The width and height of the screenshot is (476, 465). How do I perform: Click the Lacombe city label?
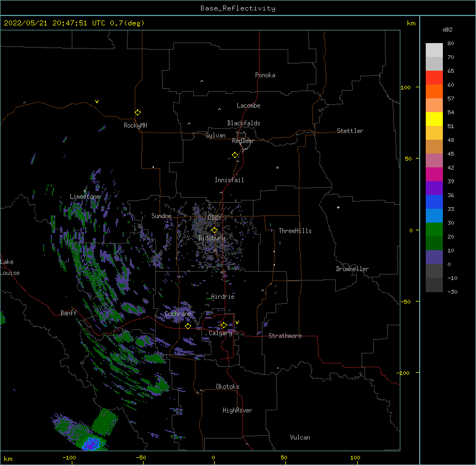click(x=248, y=105)
